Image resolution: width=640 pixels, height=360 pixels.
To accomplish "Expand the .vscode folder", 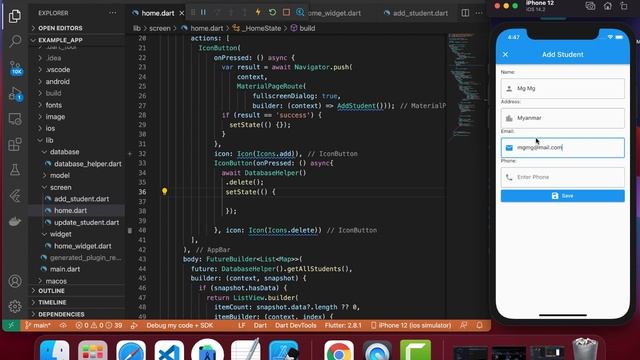I will [58, 70].
